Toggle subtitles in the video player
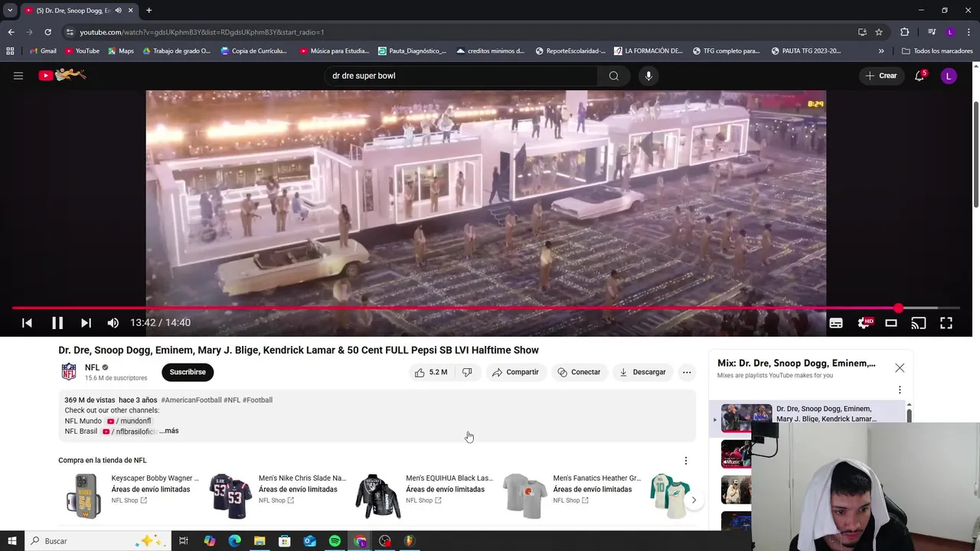This screenshot has height=551, width=980. pos(836,323)
